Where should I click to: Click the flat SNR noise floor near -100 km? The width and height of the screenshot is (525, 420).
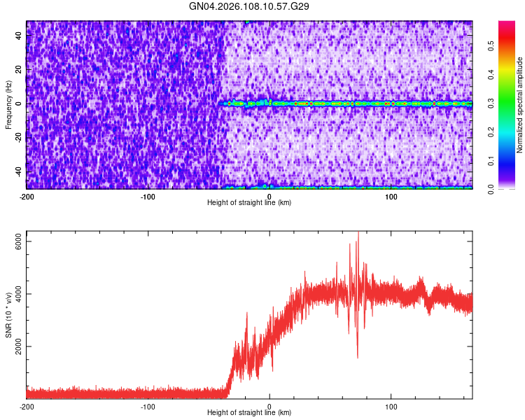148,393
